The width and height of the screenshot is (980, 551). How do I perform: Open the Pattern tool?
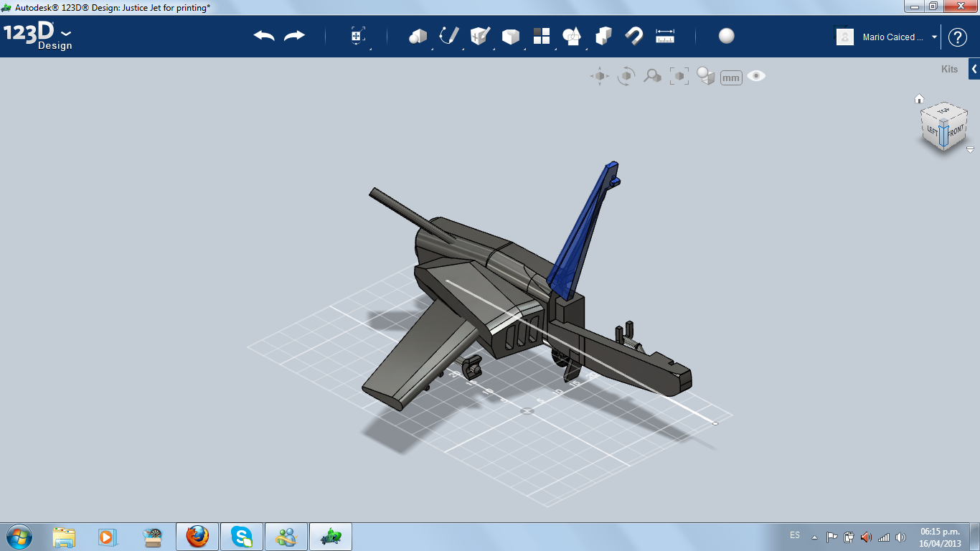coord(542,36)
